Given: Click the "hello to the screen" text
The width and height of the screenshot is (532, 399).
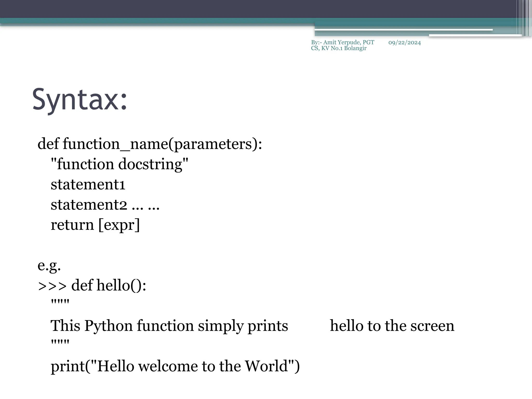Looking at the screenshot, I should 392,326.
